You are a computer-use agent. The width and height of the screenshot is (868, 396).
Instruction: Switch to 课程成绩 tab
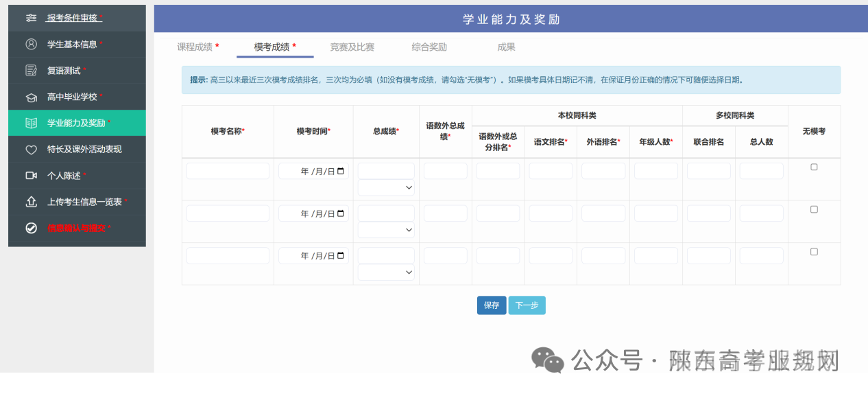tap(197, 47)
